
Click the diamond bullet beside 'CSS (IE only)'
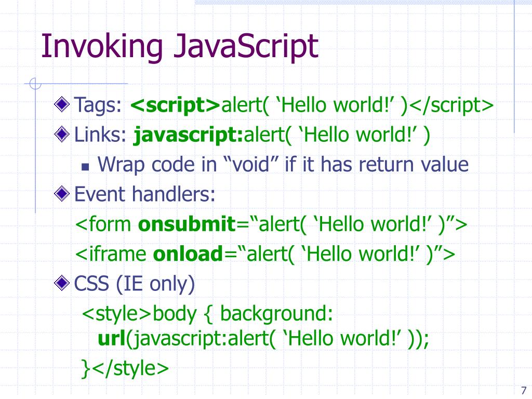coord(62,283)
